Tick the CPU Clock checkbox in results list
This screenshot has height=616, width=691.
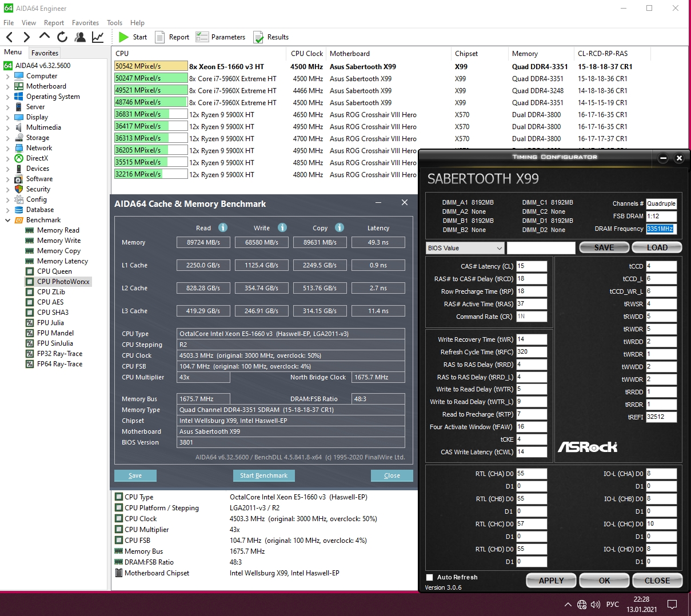click(x=119, y=519)
